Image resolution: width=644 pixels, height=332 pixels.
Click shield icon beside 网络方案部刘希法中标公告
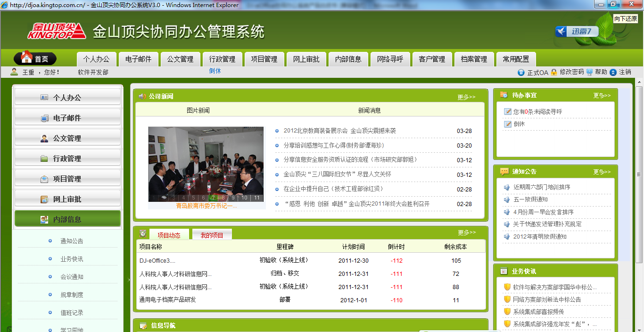coord(507,299)
